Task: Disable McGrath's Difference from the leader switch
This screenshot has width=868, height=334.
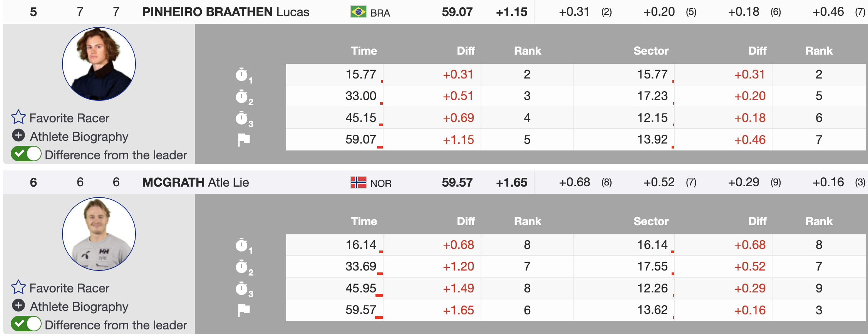Action: tap(26, 324)
